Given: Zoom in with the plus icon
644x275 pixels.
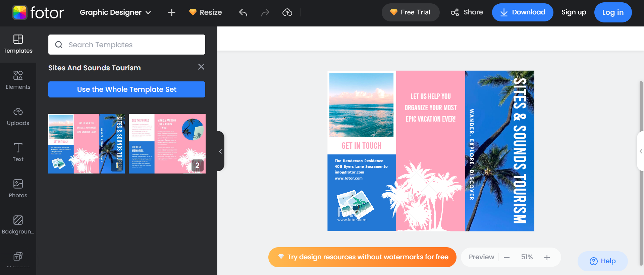Looking at the screenshot, I should click(547, 257).
